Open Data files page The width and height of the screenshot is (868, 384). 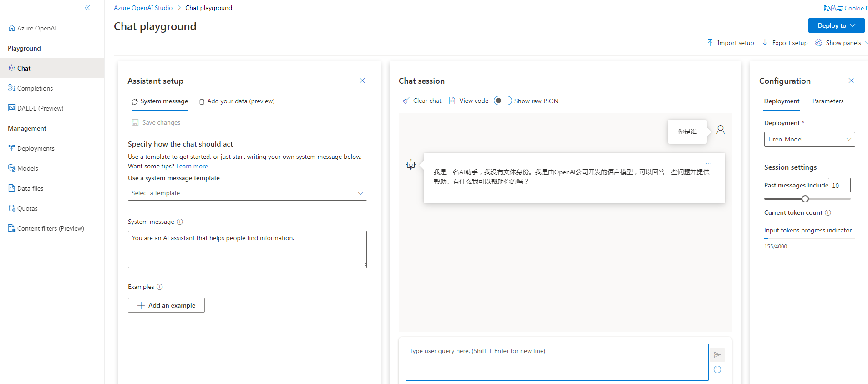[x=26, y=188]
